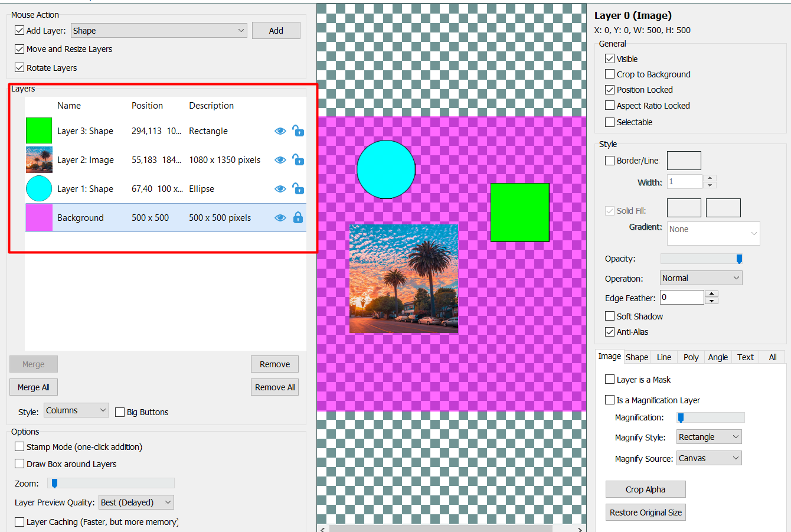Screen dimensions: 791x532
Task: Toggle the Add Layer checkbox
Action: tap(19, 30)
